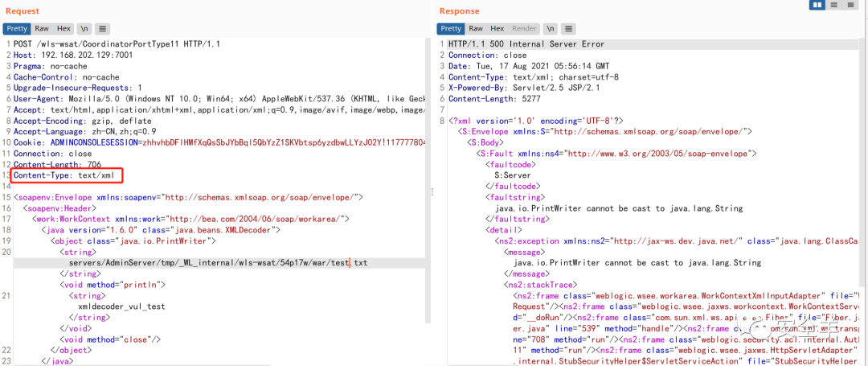Click the Upgrade-Insecure-Requests: 1 header
This screenshot has width=868, height=366.
(x=78, y=88)
